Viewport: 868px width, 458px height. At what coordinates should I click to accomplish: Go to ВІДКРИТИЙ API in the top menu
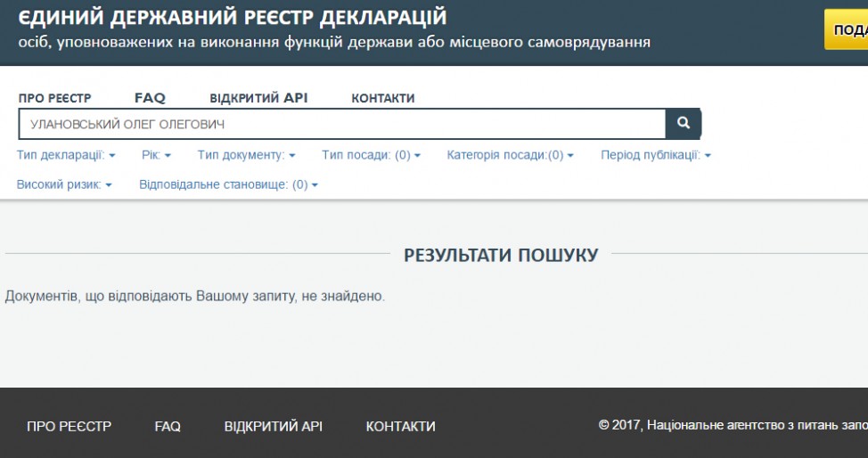coord(258,98)
